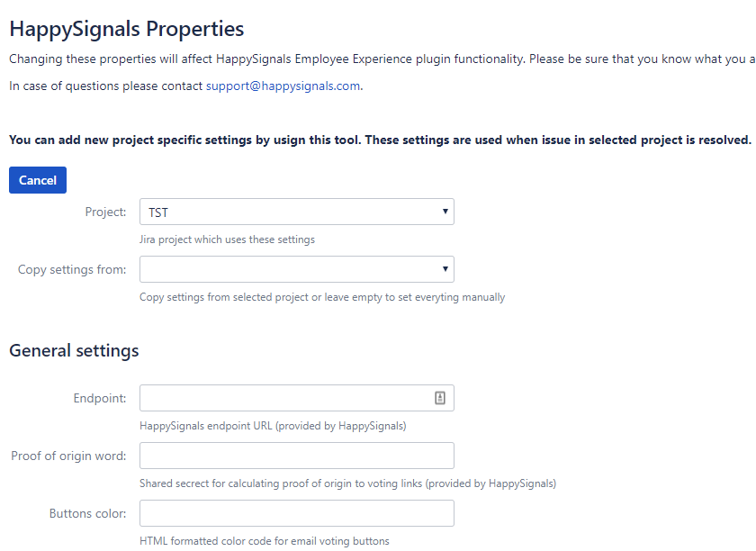
Task: Open the support@happysignals.com email link
Action: [283, 86]
